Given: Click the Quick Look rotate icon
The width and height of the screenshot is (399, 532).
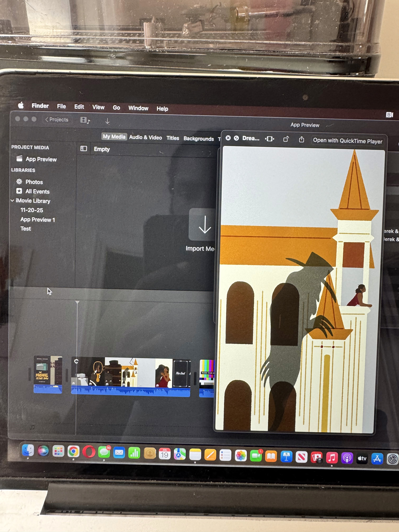Looking at the screenshot, I should tap(286, 139).
